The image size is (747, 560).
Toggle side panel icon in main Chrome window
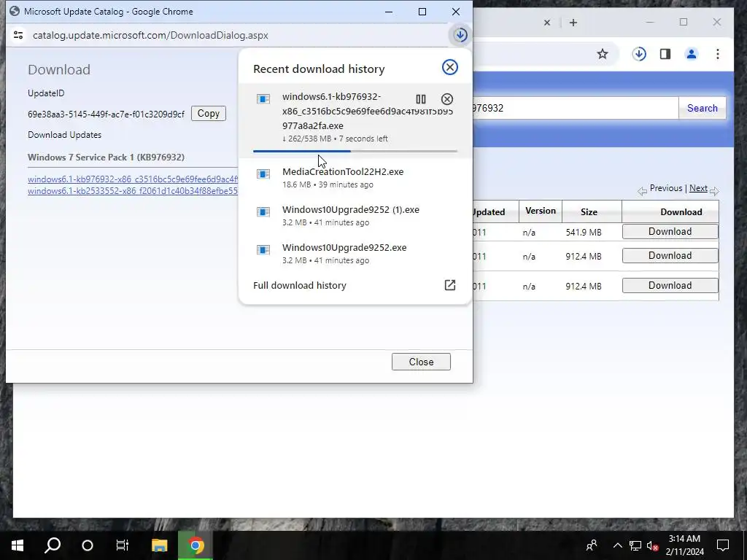[665, 54]
